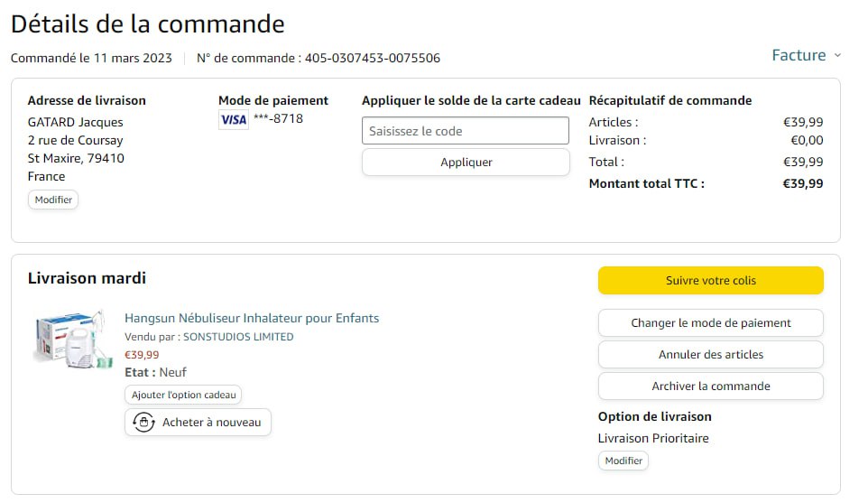Track package with Suivre votre colis
868x503 pixels.
click(x=710, y=281)
